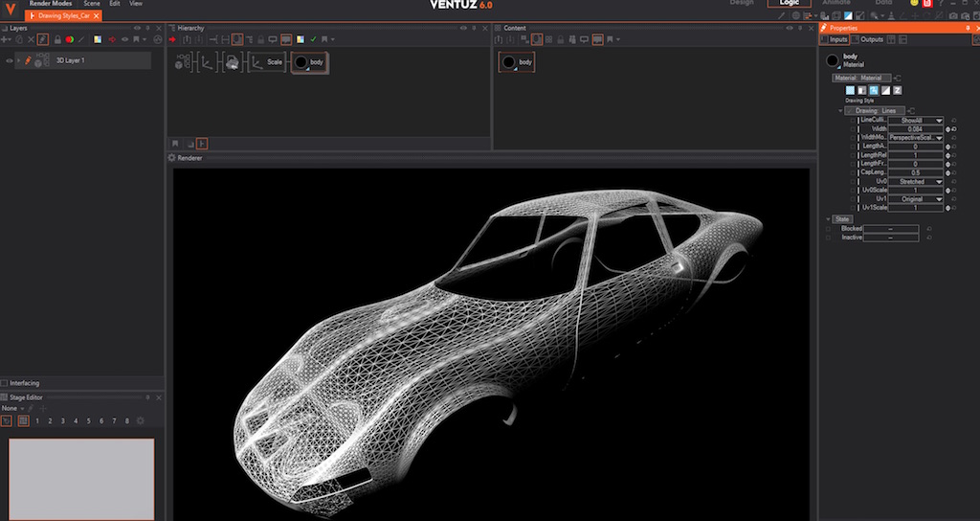Click the Stage Editor settings gear icon
This screenshot has width=980, height=521.
tap(141, 420)
